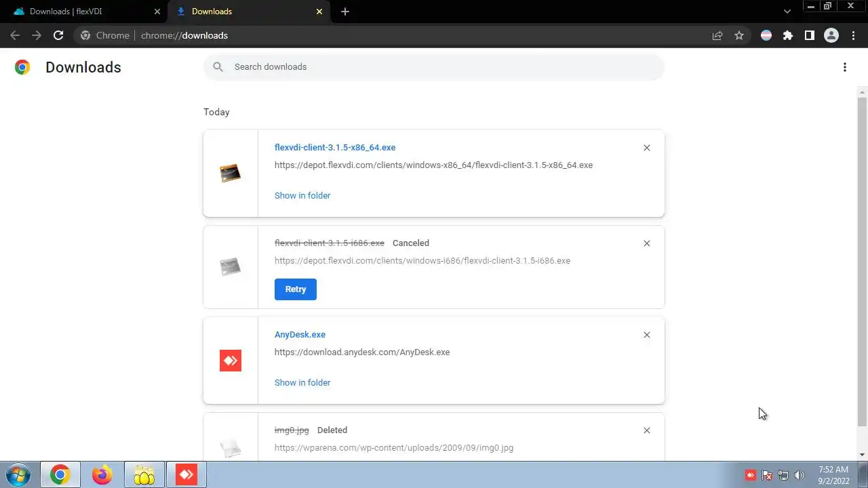Open Chrome's three-dot menu in toolbar
The width and height of the screenshot is (868, 488).
coord(854,35)
